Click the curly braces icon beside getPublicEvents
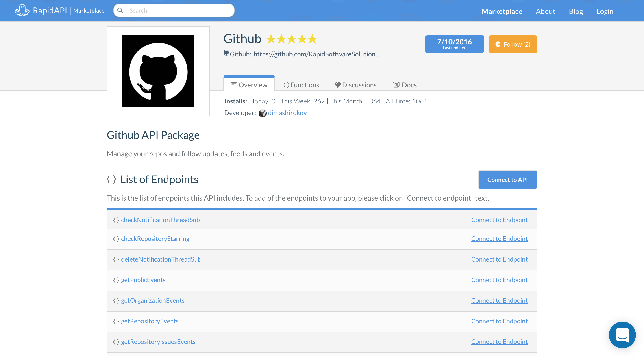The image size is (644, 356). point(116,280)
